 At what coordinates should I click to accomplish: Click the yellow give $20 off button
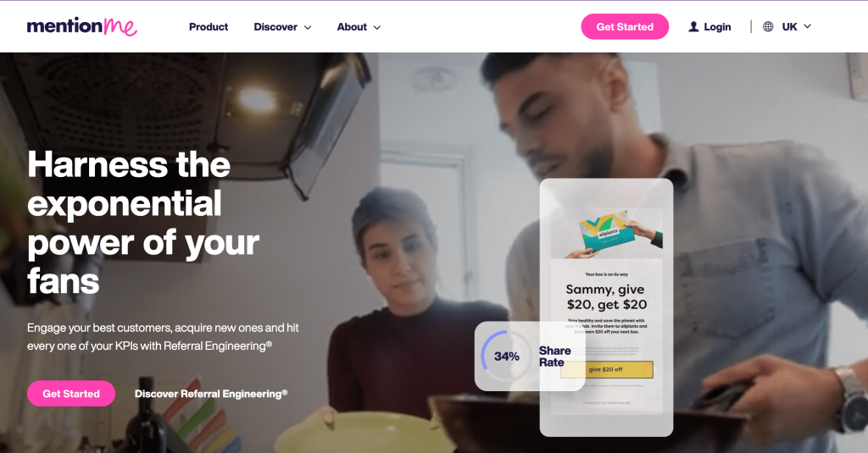point(606,369)
